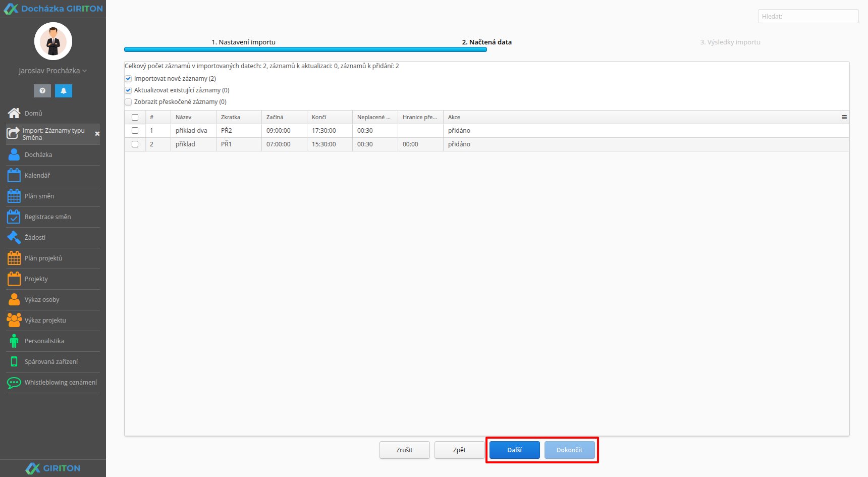Click the Výkaz osoby orange person icon
The height and width of the screenshot is (477, 868).
(x=14, y=299)
